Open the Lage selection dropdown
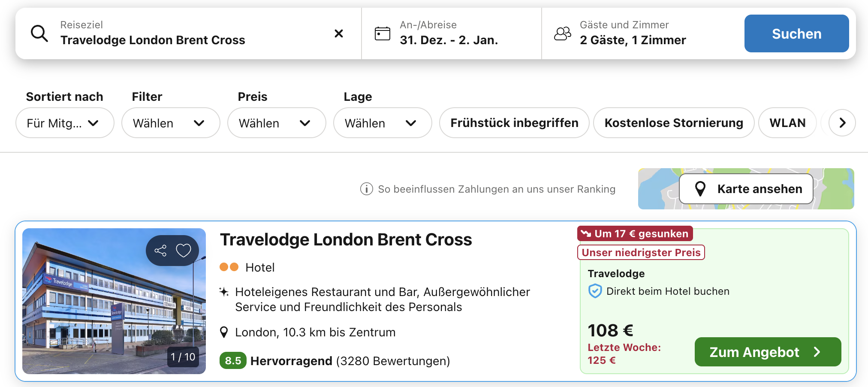This screenshot has width=868, height=387. tap(382, 123)
